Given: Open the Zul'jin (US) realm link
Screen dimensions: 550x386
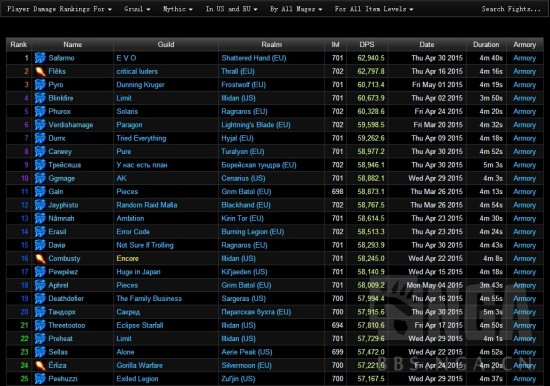Looking at the screenshot, I should coord(238,379).
